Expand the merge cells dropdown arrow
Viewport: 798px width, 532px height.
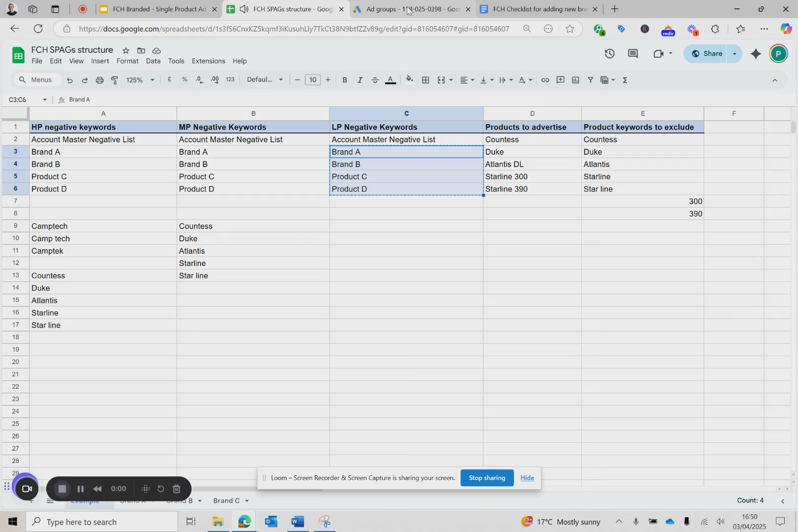pos(451,80)
